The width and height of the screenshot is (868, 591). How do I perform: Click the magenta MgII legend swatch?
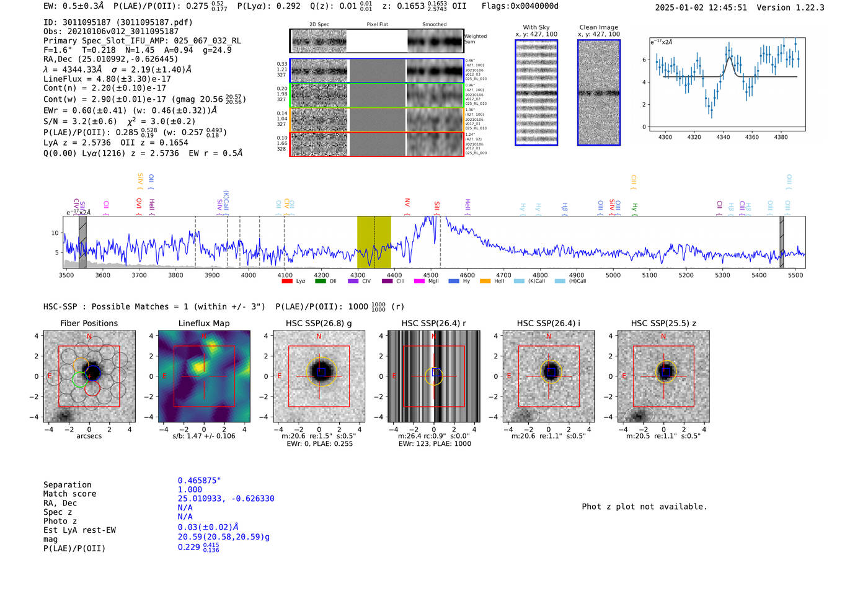[419, 282]
